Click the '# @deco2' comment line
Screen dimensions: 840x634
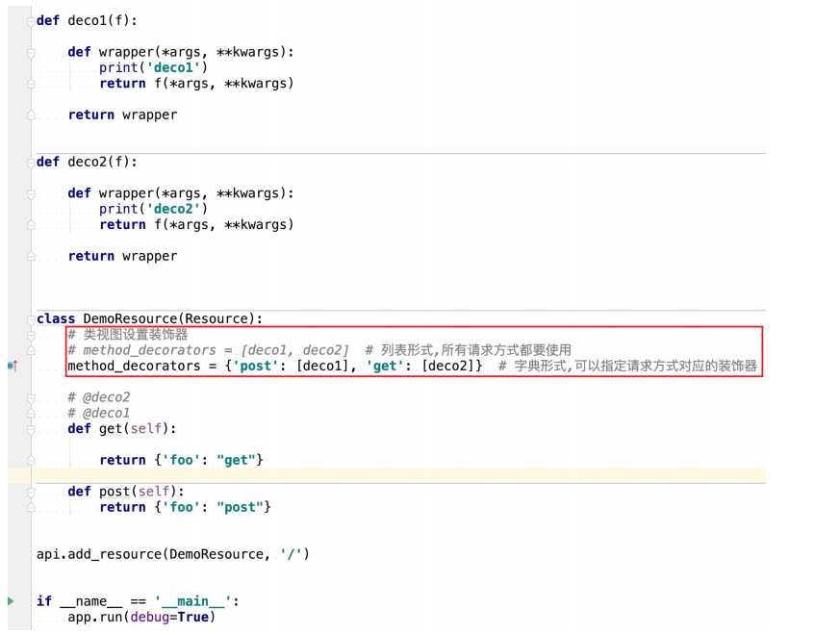tap(98, 397)
